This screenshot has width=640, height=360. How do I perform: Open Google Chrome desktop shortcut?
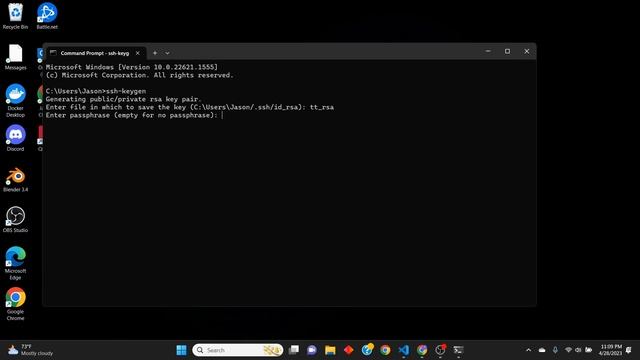click(15, 304)
